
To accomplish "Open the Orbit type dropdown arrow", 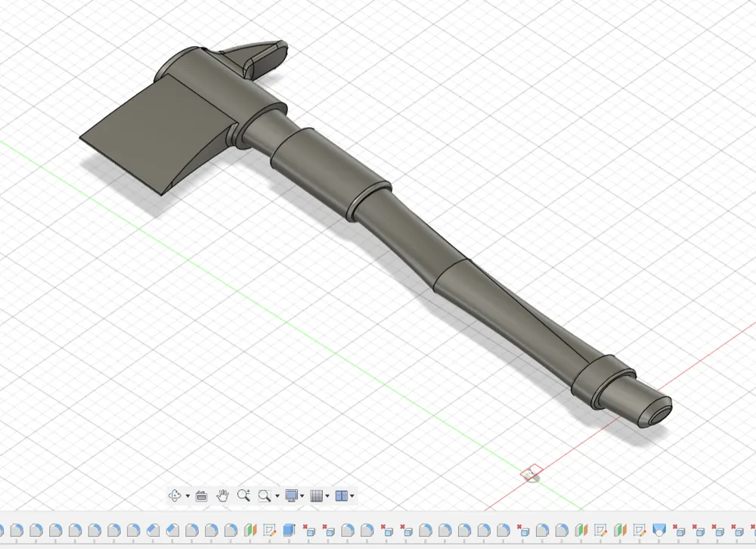I will point(187,496).
